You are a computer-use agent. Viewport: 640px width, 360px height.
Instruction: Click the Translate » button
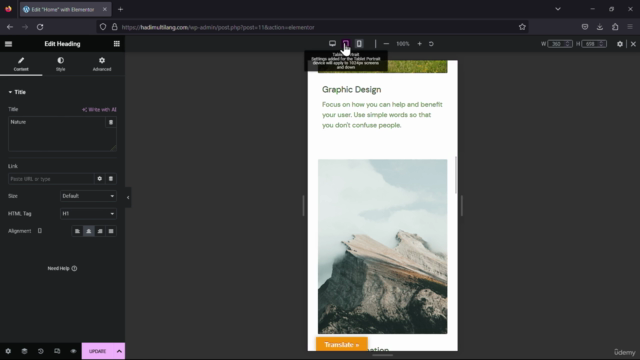click(342, 344)
